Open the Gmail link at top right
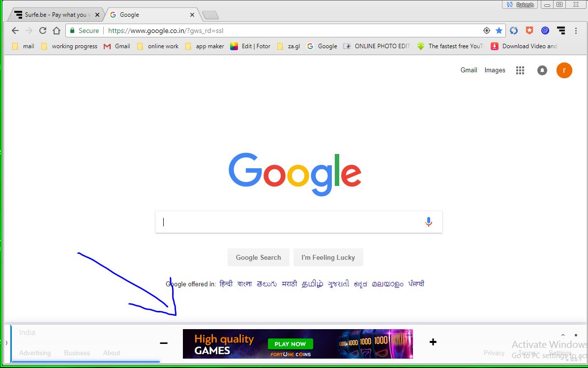This screenshot has height=368, width=588. [469, 70]
